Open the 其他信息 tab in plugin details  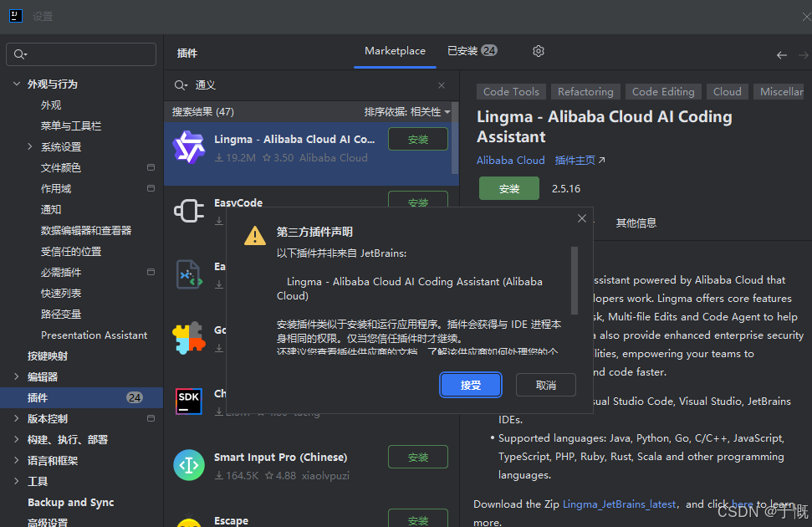tap(636, 223)
